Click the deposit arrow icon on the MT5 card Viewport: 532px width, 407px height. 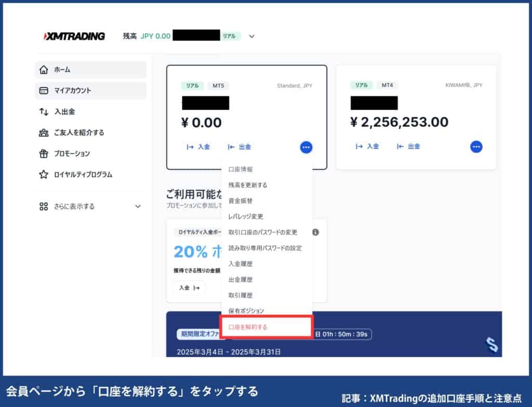click(190, 147)
